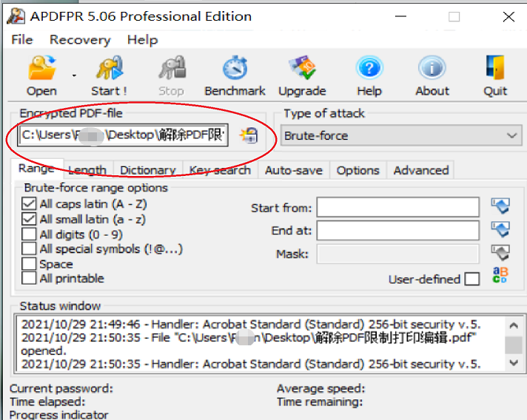This screenshot has width=527, height=420.
Task: Open the custom charset aBcD icon
Action: (x=500, y=275)
